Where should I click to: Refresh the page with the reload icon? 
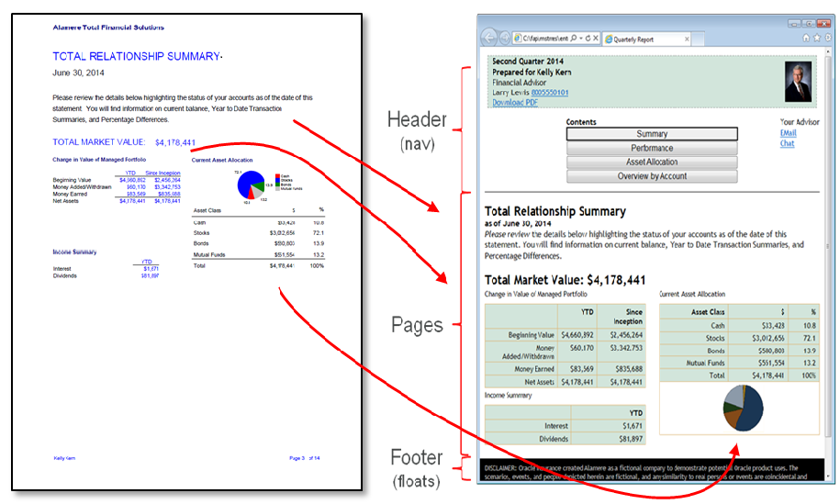pyautogui.click(x=588, y=38)
